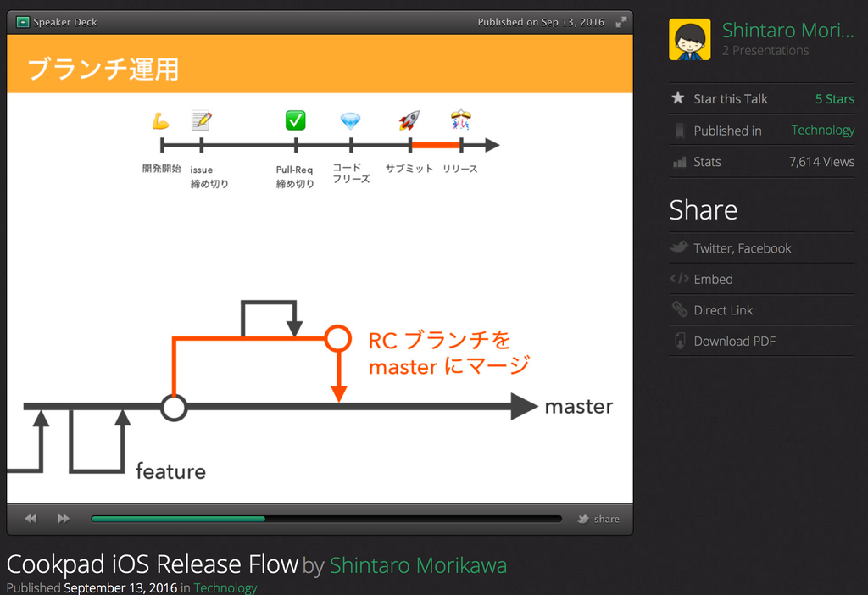Screen dimensions: 868x595
Task: Click the share button in player bar
Action: (598, 519)
